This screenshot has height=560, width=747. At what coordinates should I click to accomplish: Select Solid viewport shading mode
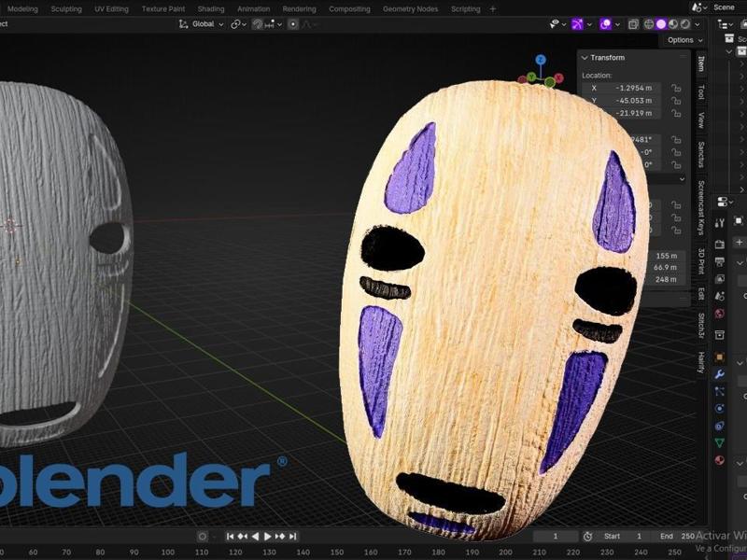(660, 25)
